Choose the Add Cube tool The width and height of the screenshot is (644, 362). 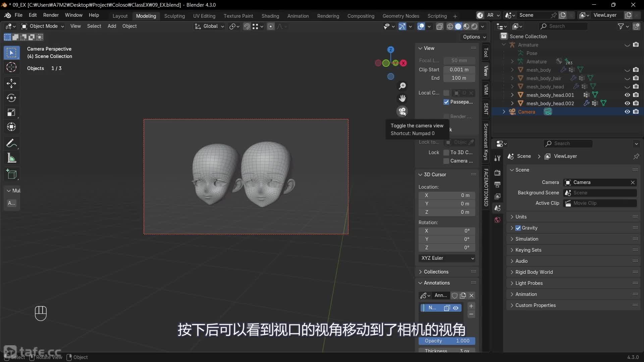coord(11,174)
